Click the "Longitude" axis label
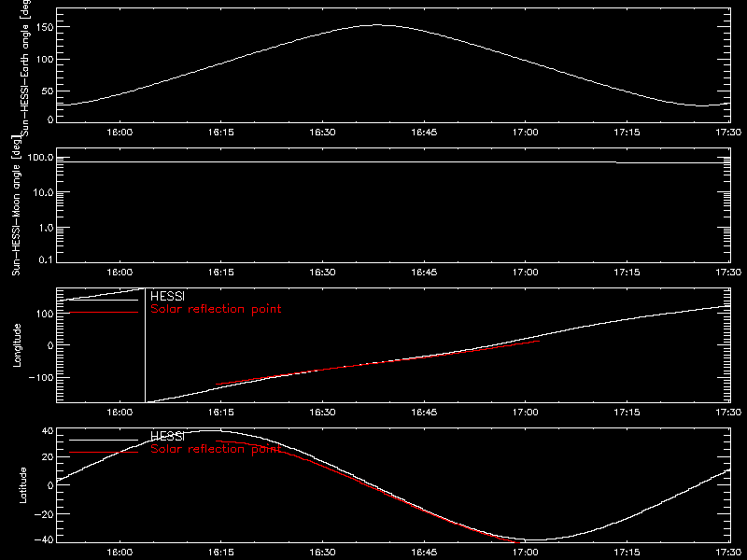 click(x=17, y=345)
